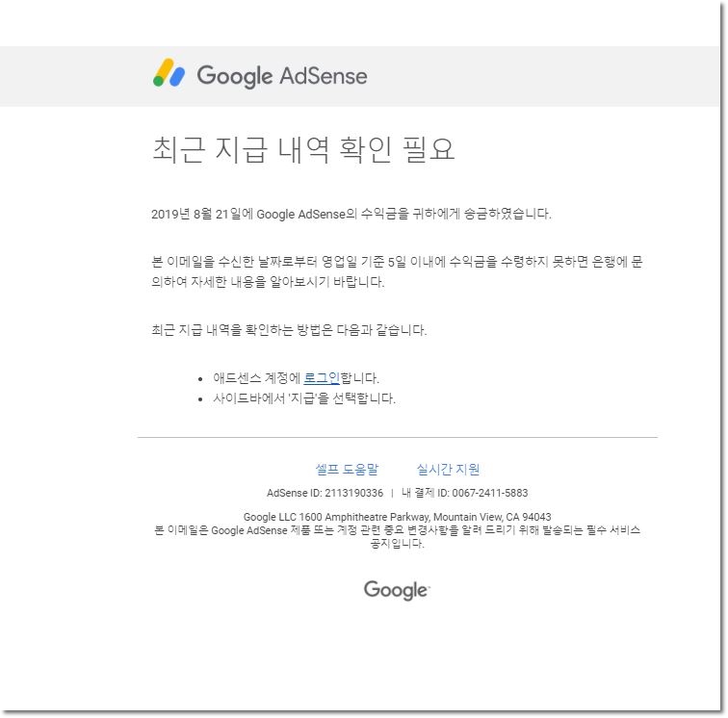This screenshot has width=728, height=718.
Task: Click the heading 최근 지급 내역 확인 필요
Action: click(303, 149)
